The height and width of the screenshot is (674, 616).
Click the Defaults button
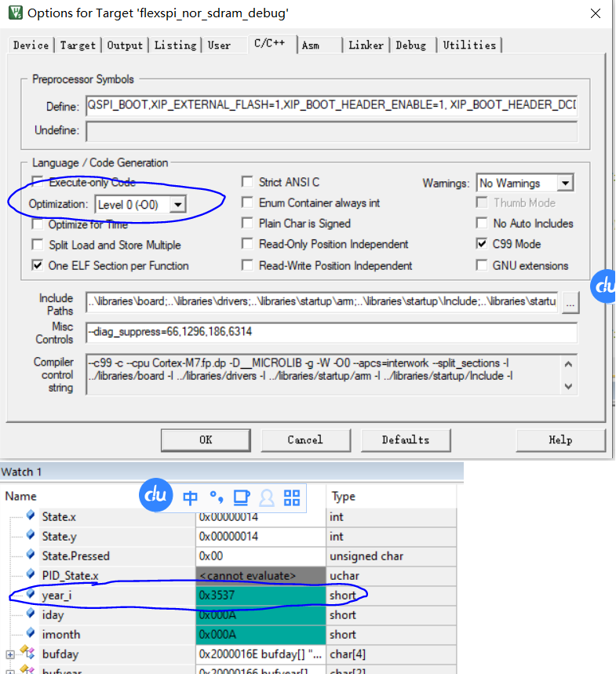[x=406, y=439]
